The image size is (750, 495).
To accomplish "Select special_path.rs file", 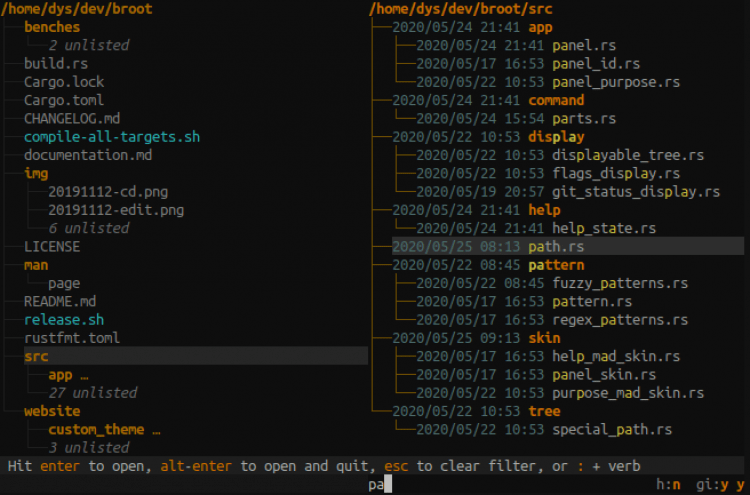I will point(612,429).
